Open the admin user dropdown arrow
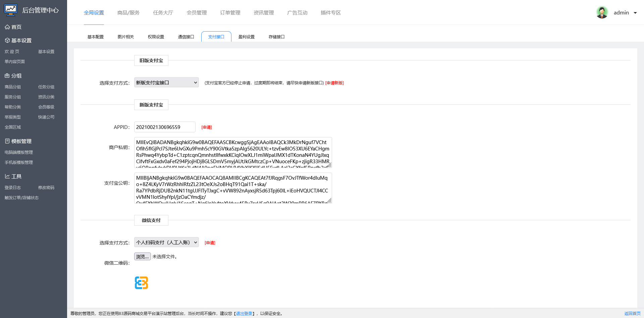This screenshot has width=644, height=318. (635, 13)
